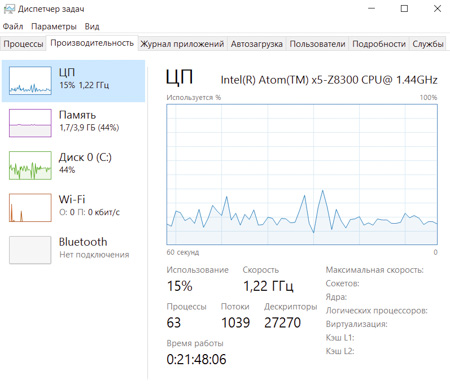Click the Логических процессоров label

[x=376, y=311]
